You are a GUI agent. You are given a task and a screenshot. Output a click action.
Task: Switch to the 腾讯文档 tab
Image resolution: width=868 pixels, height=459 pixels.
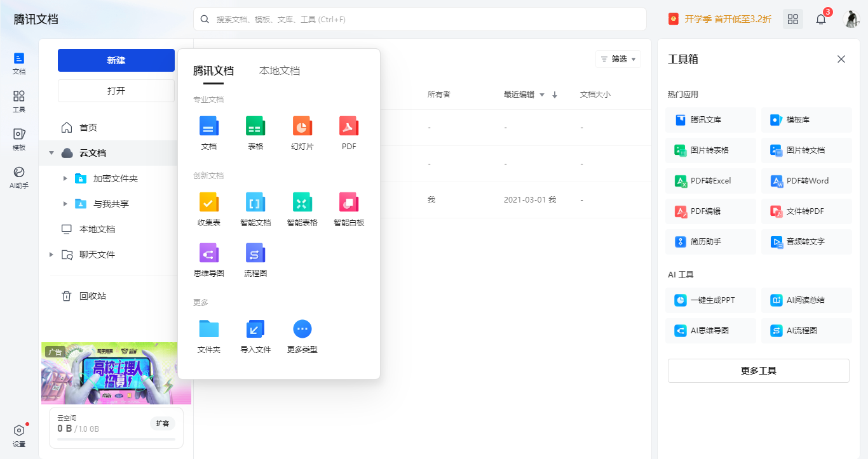click(214, 71)
